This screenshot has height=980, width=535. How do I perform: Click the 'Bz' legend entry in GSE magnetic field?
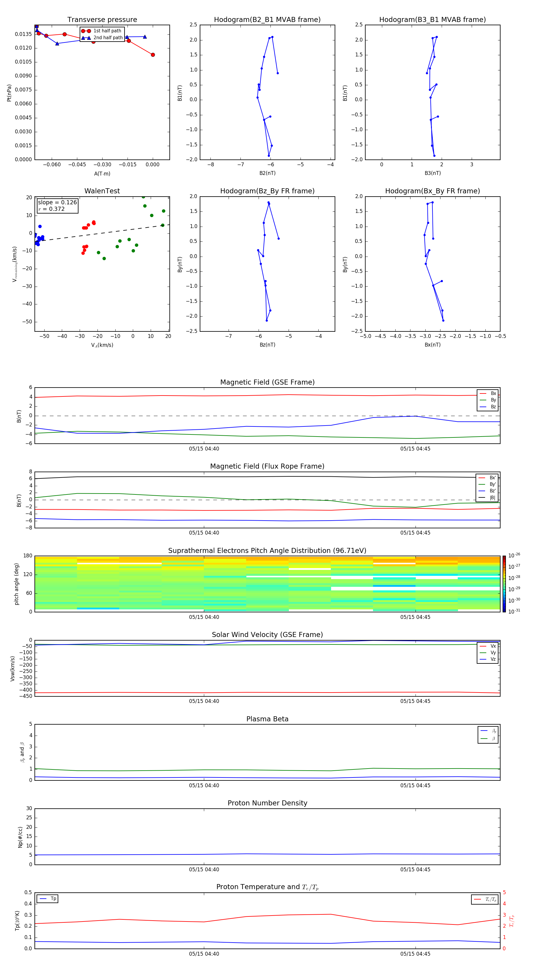(488, 407)
